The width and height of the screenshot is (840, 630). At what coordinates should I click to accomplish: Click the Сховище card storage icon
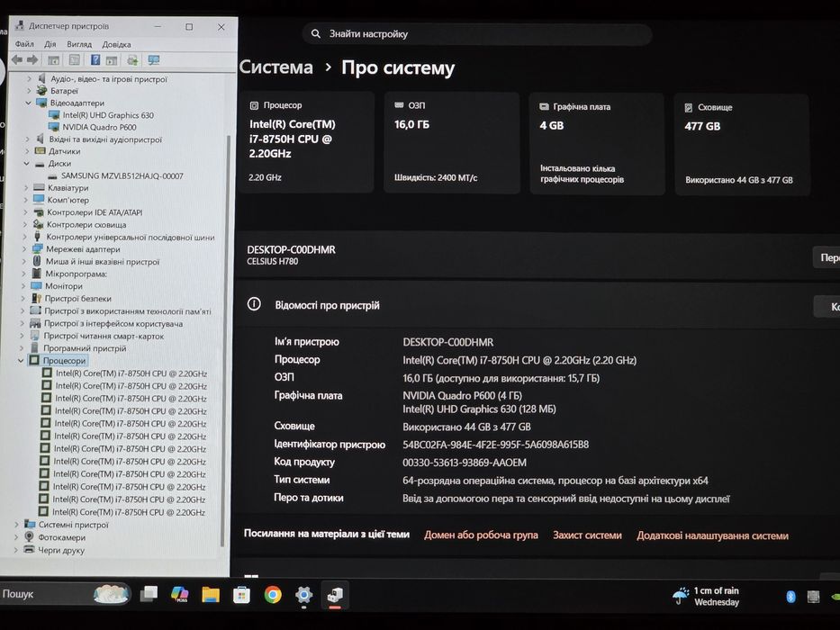pos(689,108)
